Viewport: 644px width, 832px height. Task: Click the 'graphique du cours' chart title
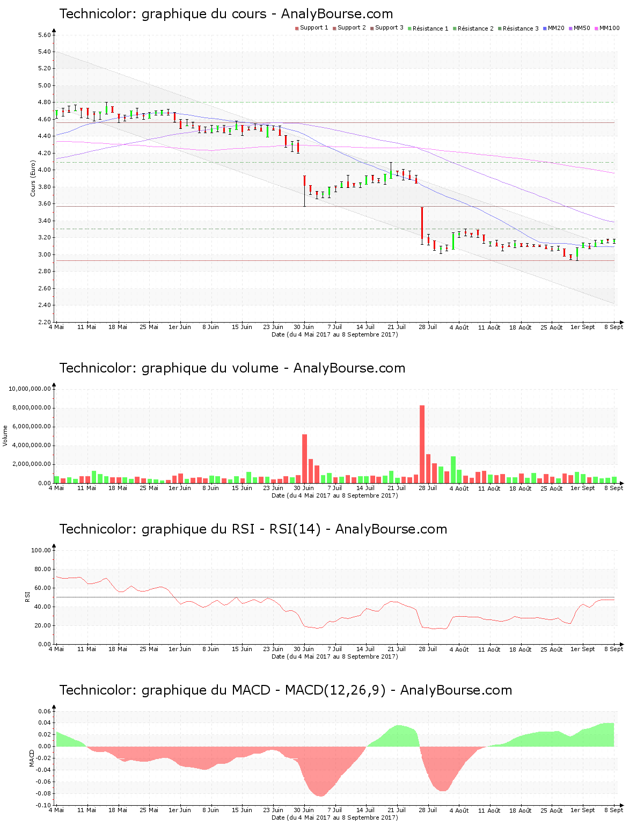coord(226,14)
